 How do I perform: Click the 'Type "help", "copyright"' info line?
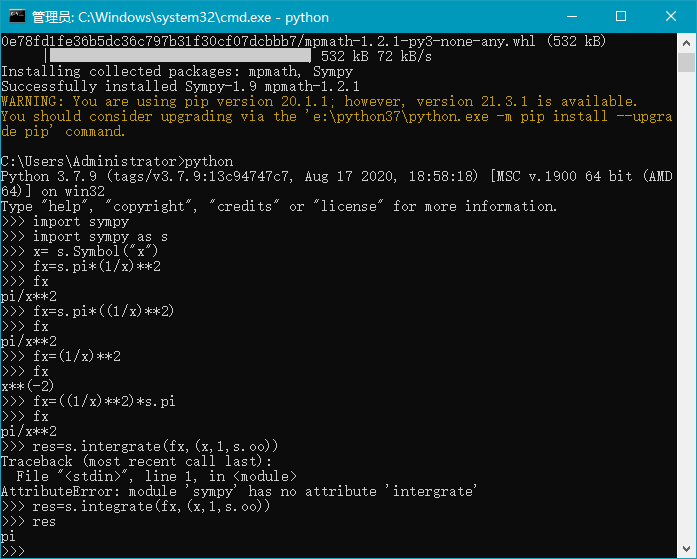[x=279, y=206]
